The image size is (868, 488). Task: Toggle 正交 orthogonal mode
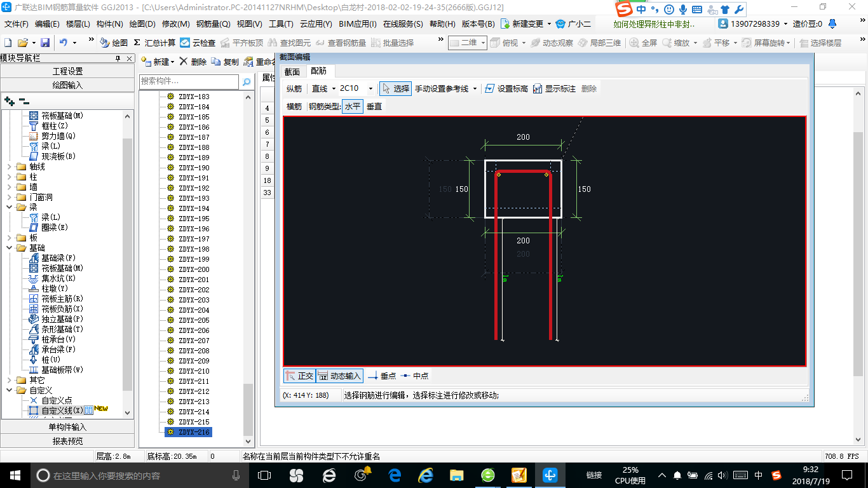[x=299, y=376]
